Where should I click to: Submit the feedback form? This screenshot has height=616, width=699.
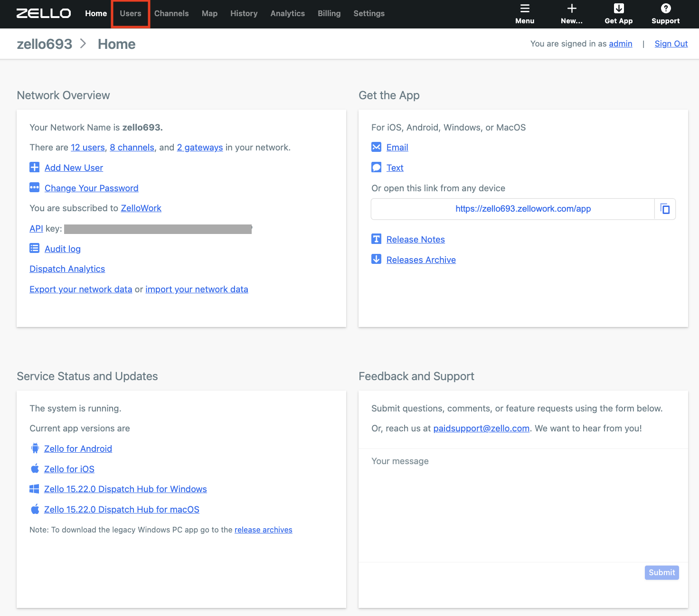click(661, 572)
